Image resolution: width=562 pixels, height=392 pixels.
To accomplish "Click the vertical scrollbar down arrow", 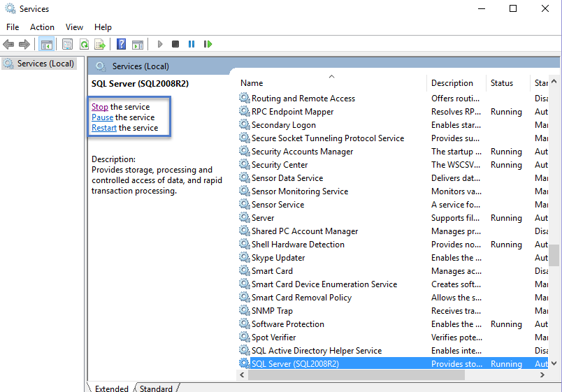I will pos(554,363).
